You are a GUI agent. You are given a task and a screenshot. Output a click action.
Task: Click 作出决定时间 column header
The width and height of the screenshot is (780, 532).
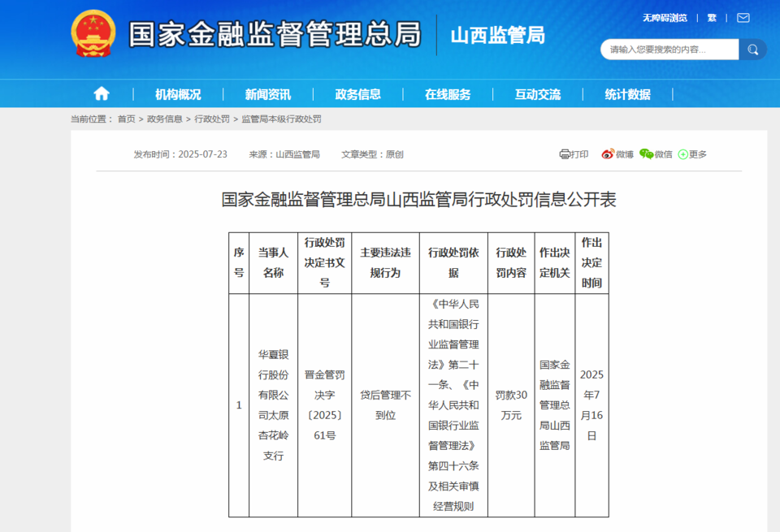(x=592, y=262)
